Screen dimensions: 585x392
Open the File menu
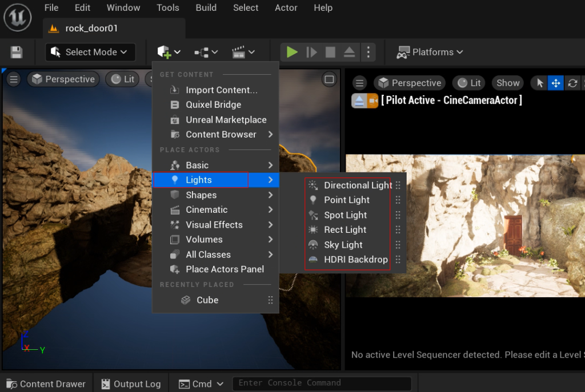(51, 8)
